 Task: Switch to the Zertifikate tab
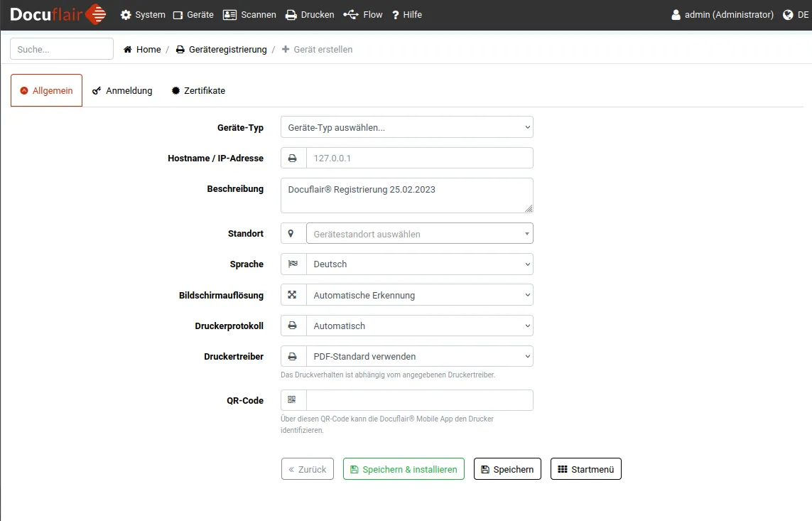point(198,91)
